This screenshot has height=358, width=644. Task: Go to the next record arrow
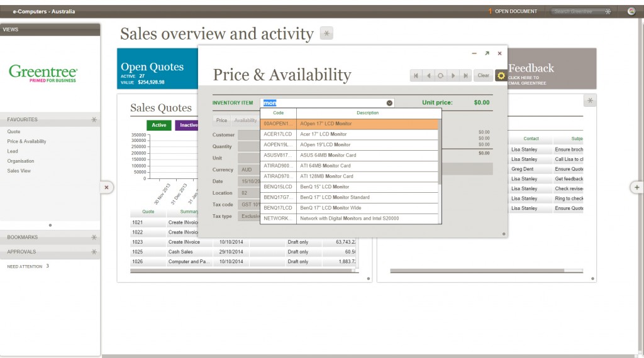coord(453,75)
